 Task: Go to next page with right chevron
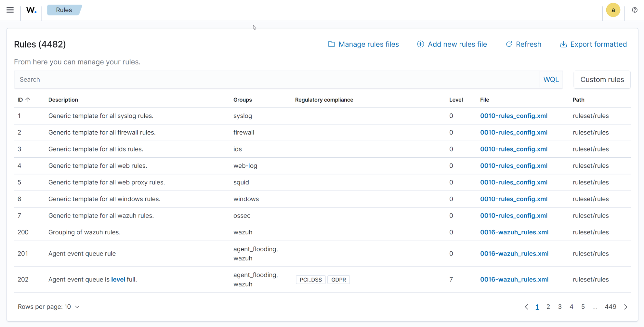point(626,307)
